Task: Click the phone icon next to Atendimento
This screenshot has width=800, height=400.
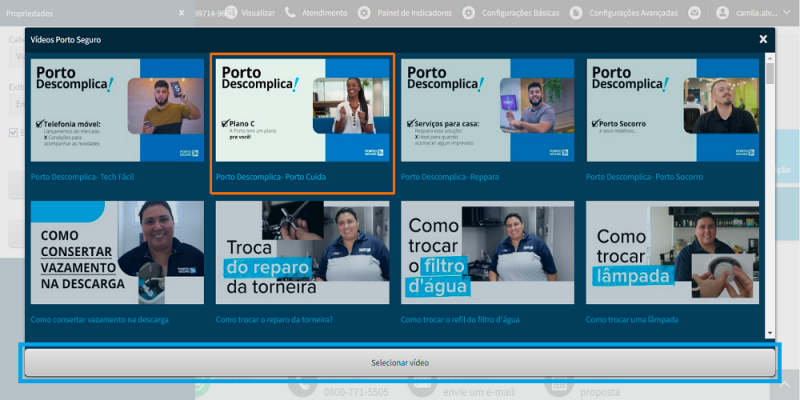Action: coord(290,13)
